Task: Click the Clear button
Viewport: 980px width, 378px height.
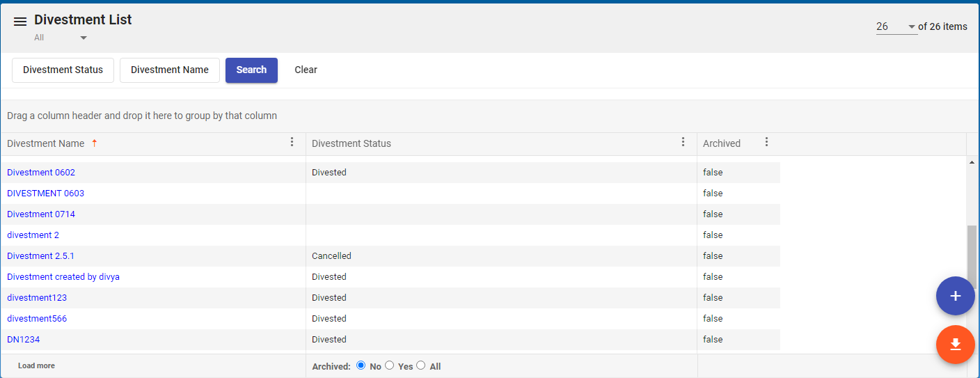Action: coord(306,70)
